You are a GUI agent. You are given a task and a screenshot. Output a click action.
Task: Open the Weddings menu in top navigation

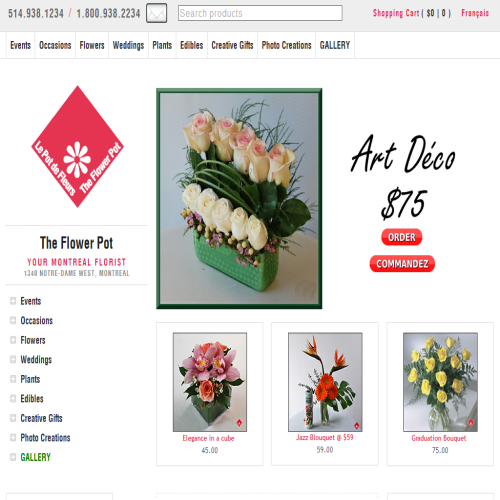click(128, 45)
